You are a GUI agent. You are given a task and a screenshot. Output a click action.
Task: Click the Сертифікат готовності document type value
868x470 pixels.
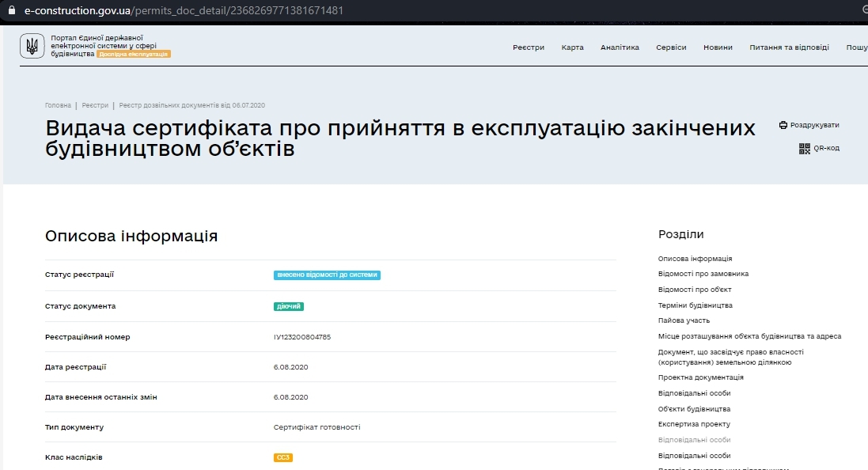pos(316,427)
